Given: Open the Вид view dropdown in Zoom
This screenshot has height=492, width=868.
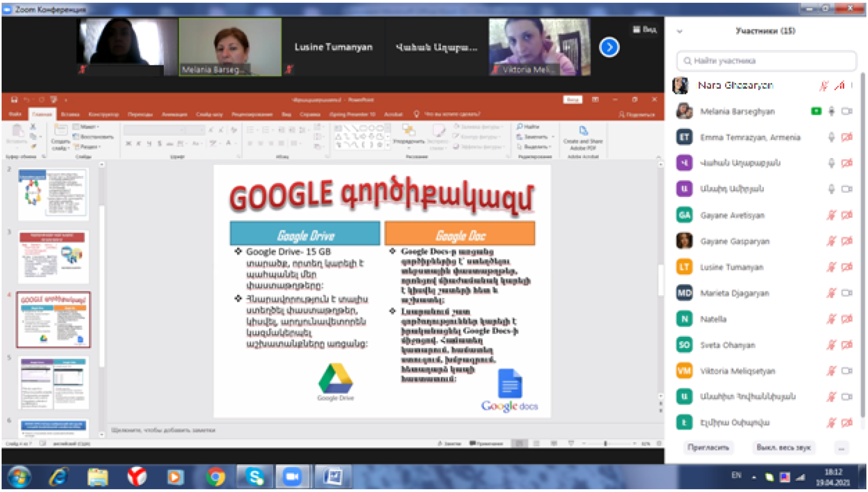Looking at the screenshot, I should 645,30.
